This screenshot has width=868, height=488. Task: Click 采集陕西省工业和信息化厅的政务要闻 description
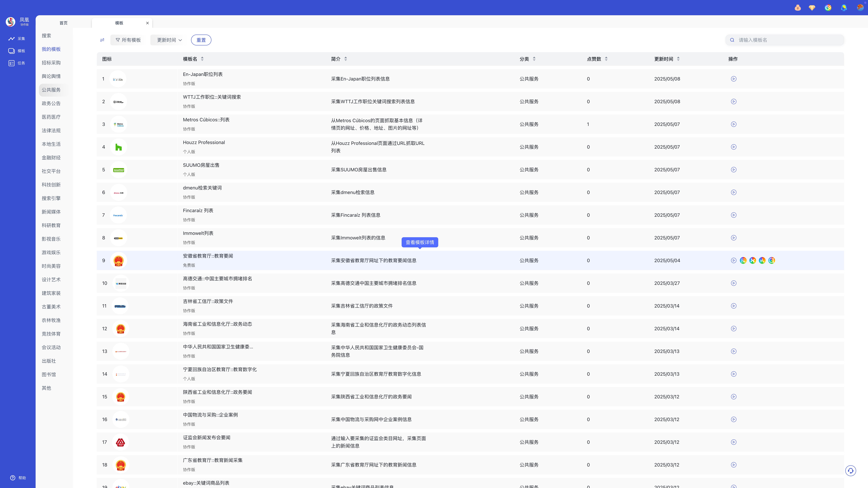[371, 397]
